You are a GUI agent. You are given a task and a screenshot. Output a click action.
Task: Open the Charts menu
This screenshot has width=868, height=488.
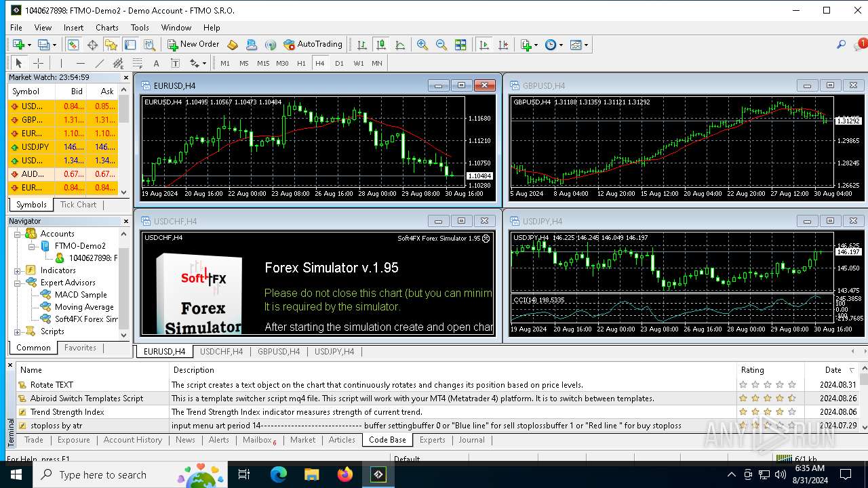coord(106,28)
